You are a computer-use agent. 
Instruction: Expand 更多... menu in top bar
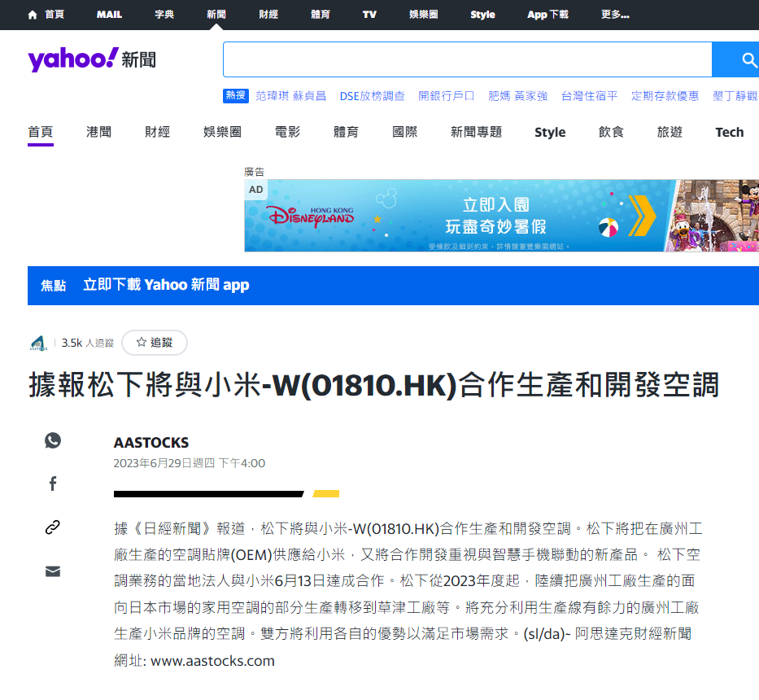tap(615, 15)
